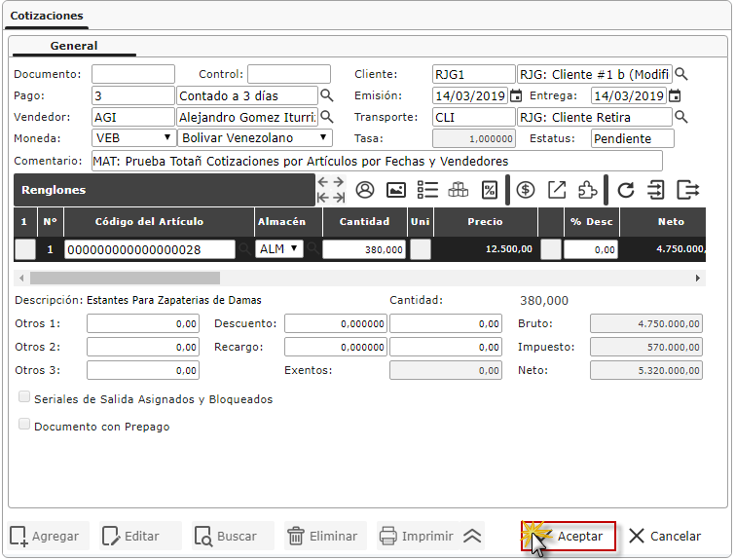735x560 pixels.
Task: Toggle the row 1 selection checkbox
Action: (25, 249)
